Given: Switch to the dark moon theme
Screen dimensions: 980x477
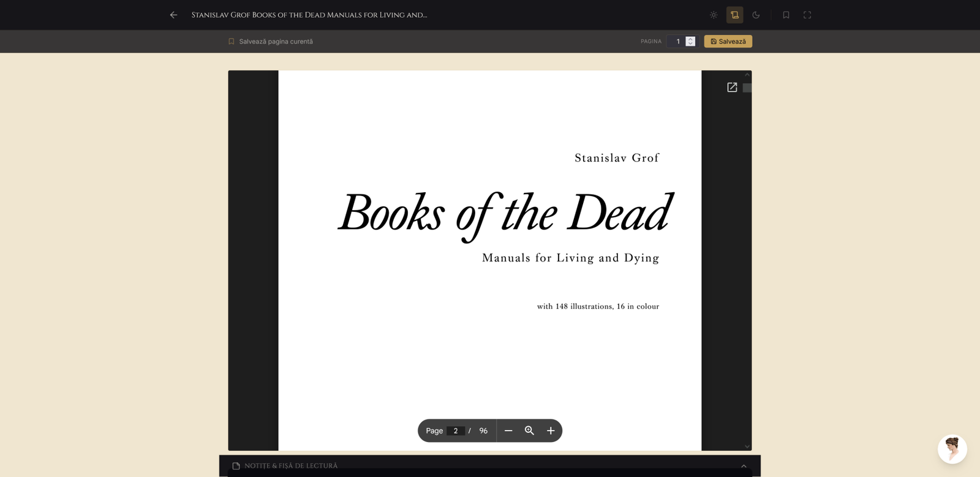Looking at the screenshot, I should tap(756, 15).
